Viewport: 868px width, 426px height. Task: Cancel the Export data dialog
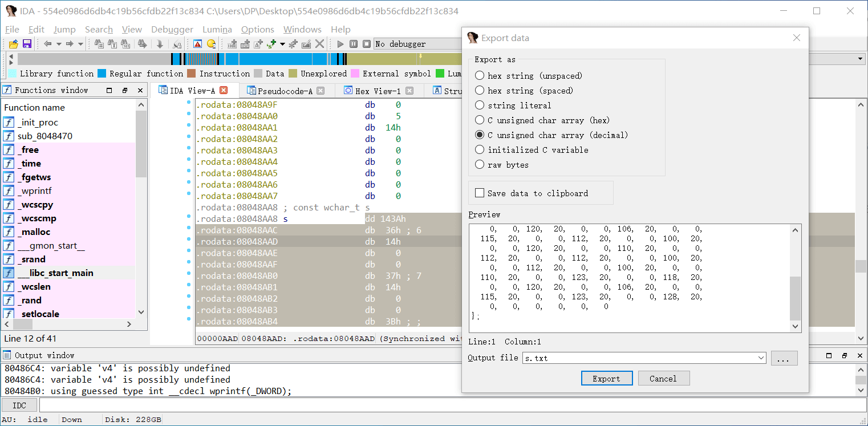tap(663, 379)
